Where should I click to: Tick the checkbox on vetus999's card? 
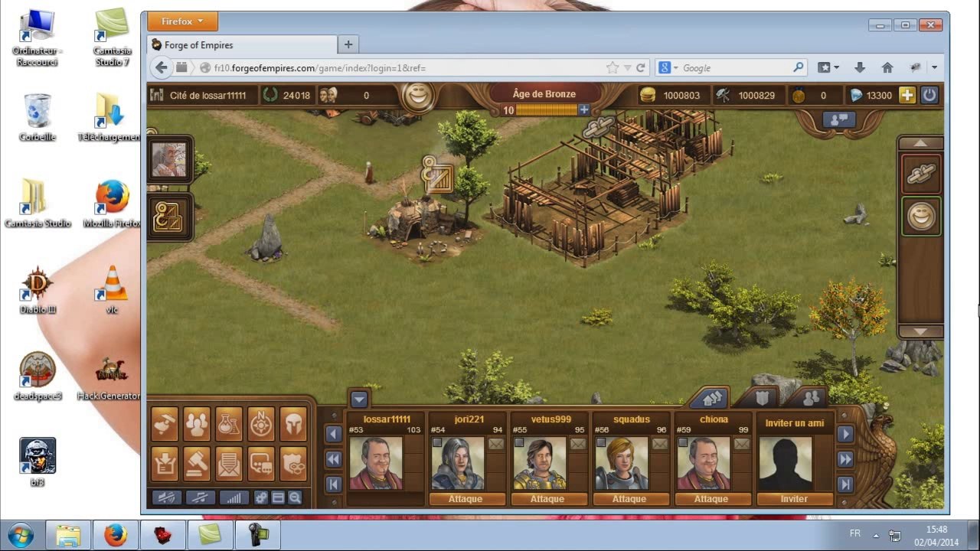click(x=519, y=442)
